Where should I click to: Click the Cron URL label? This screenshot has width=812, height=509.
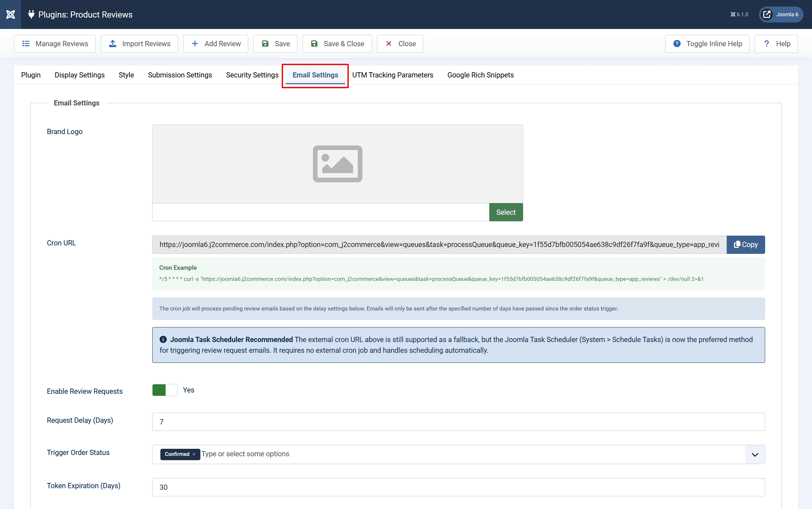[x=61, y=243]
